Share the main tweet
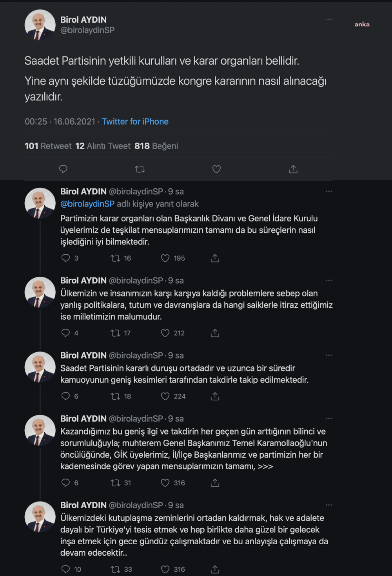Viewport: 392px width, 576px height. 293,169
